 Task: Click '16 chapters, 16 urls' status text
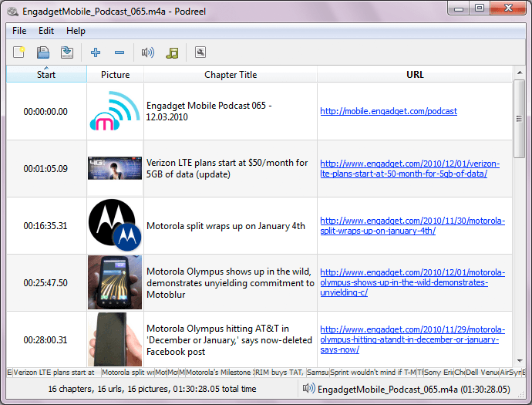[152, 389]
